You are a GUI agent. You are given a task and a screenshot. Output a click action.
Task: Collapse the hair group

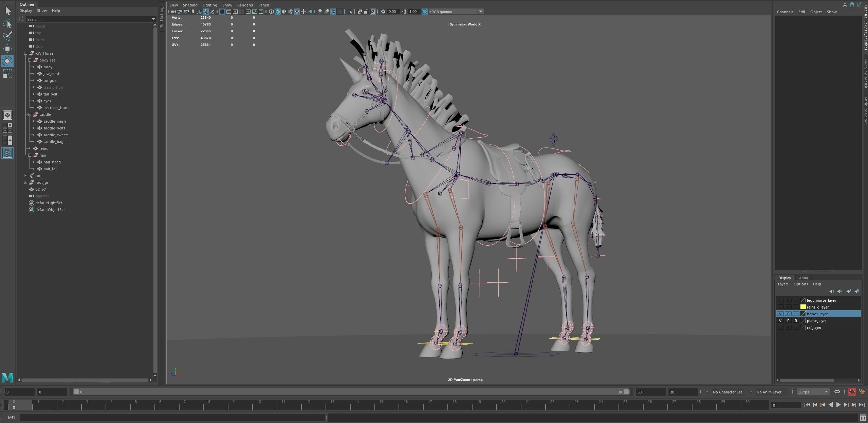point(30,155)
